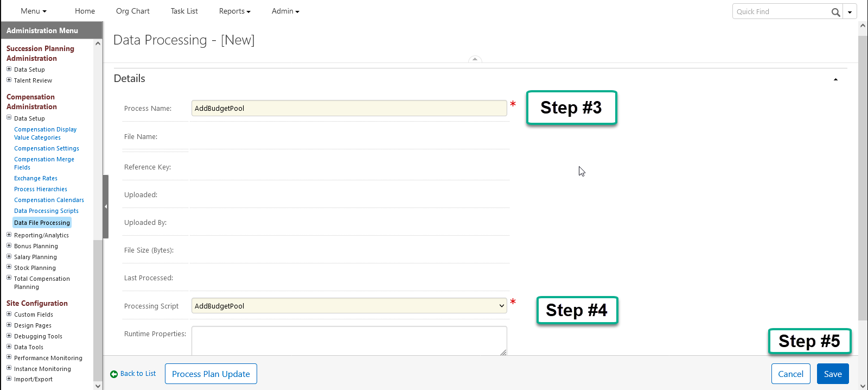868x390 pixels.
Task: Collapse the Details section arrow
Action: 835,79
